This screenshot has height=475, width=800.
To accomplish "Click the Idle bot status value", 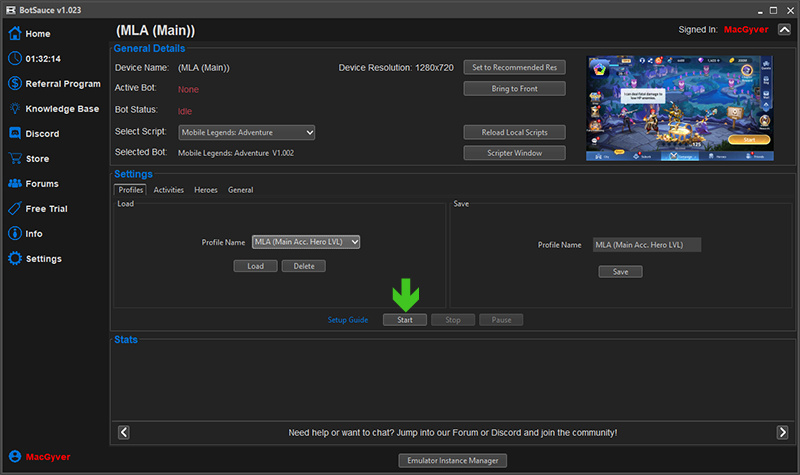I will coord(185,111).
